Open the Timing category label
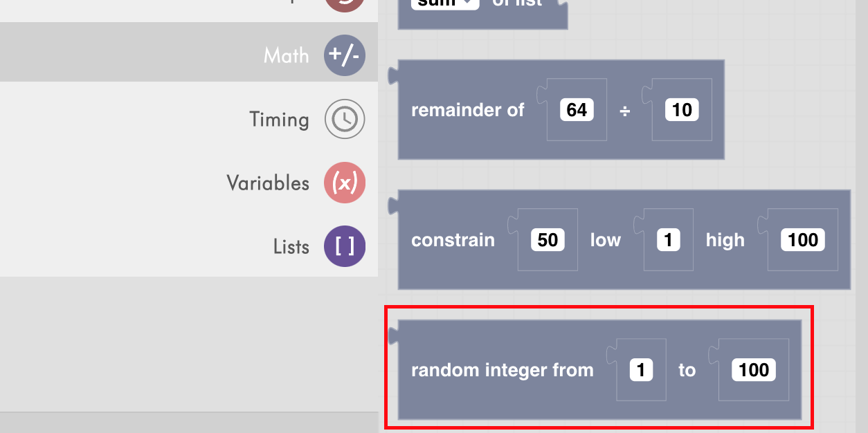Viewport: 868px width, 433px height. click(x=279, y=120)
